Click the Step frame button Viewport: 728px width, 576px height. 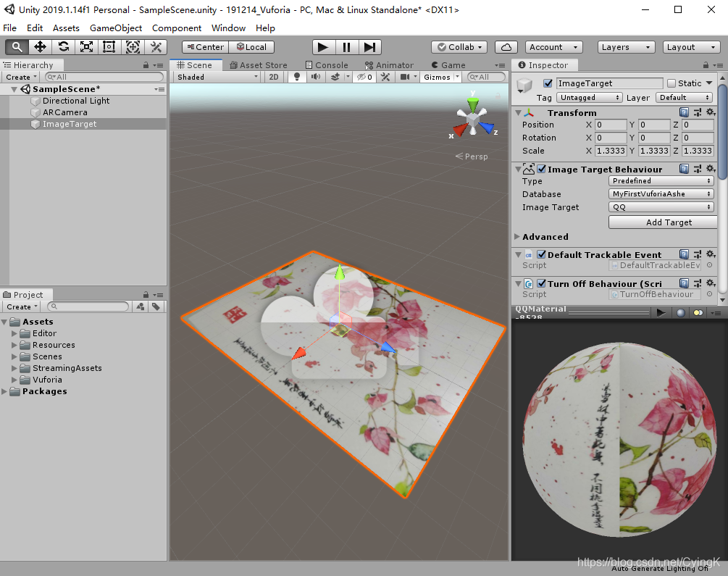pos(369,47)
